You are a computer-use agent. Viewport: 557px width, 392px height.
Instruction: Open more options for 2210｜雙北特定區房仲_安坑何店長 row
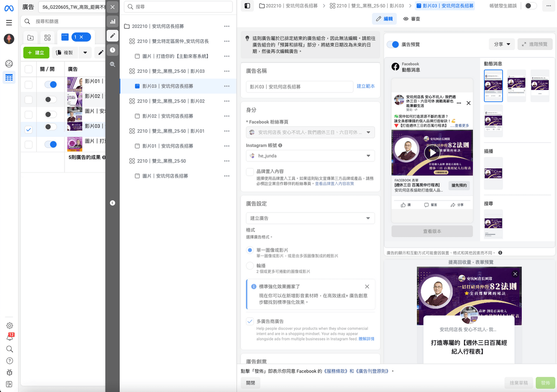pyautogui.click(x=227, y=41)
